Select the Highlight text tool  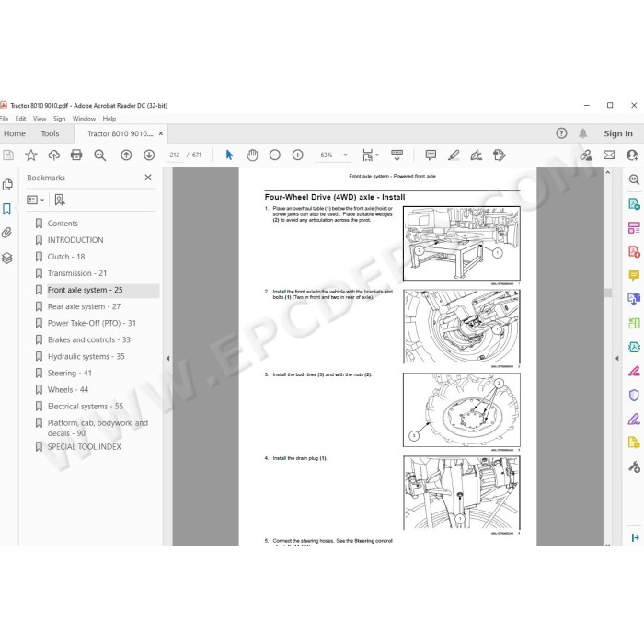(x=454, y=155)
